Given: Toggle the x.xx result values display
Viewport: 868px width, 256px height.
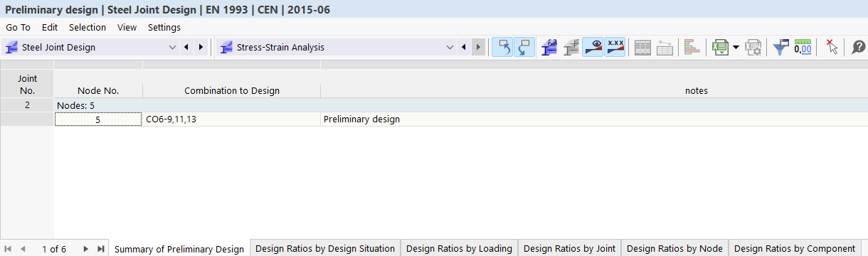Looking at the screenshot, I should 615,48.
